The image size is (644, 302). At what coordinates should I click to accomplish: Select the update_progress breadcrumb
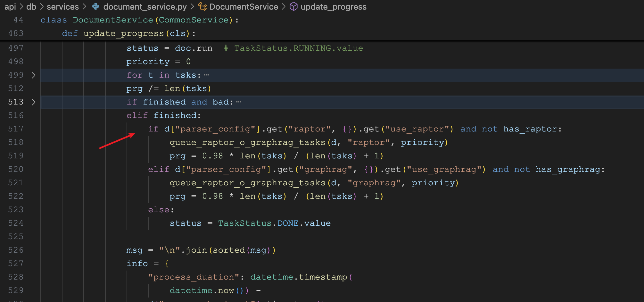tap(334, 7)
